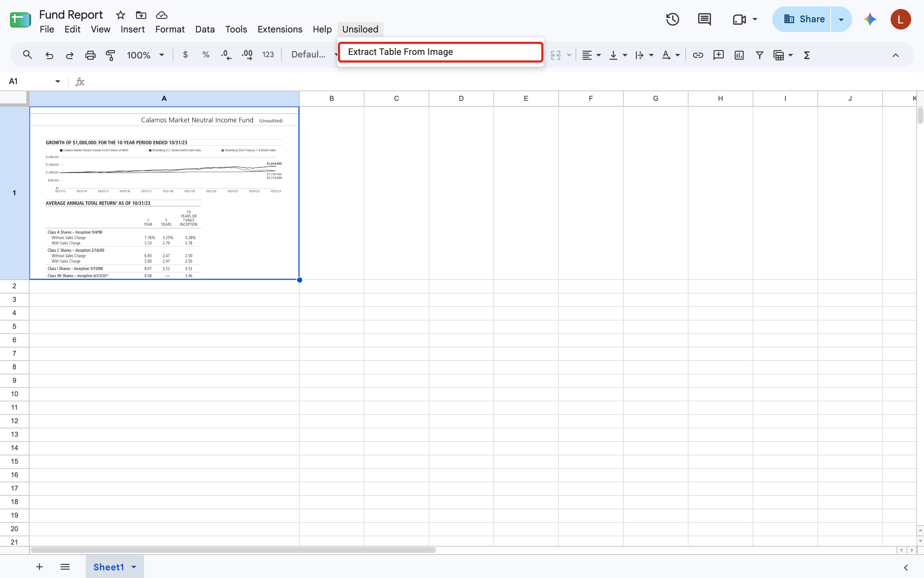Decrease decimal places icon
924x578 pixels.
tap(226, 55)
